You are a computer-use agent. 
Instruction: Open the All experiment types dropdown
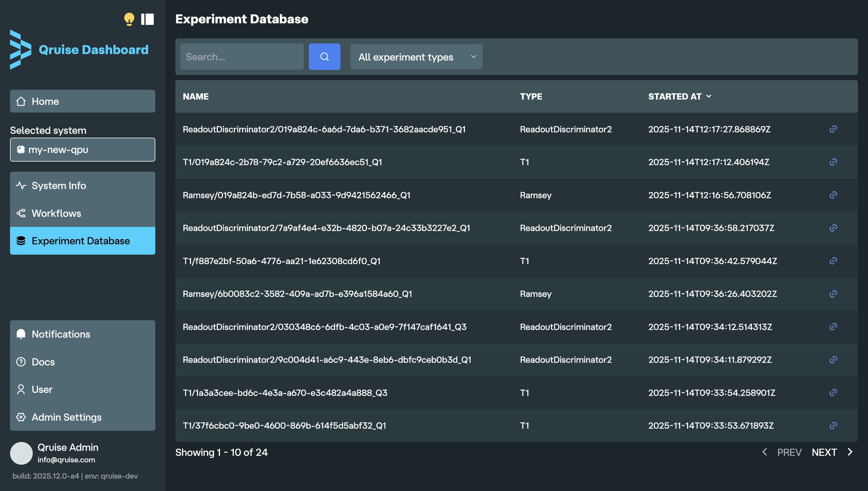(417, 57)
